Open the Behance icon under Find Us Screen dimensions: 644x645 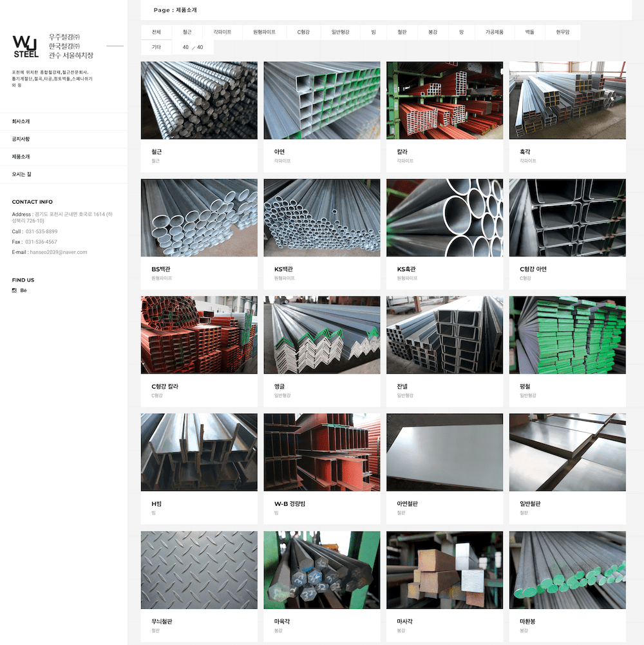click(23, 291)
